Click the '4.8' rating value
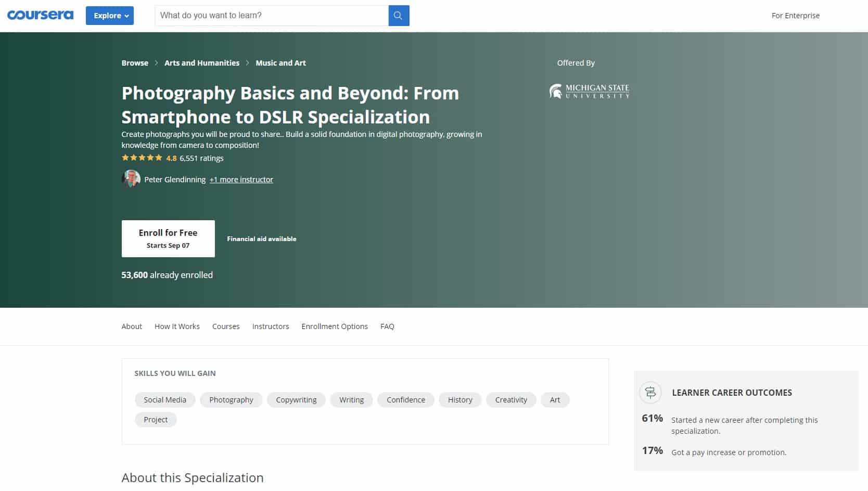868x491 pixels. point(171,158)
